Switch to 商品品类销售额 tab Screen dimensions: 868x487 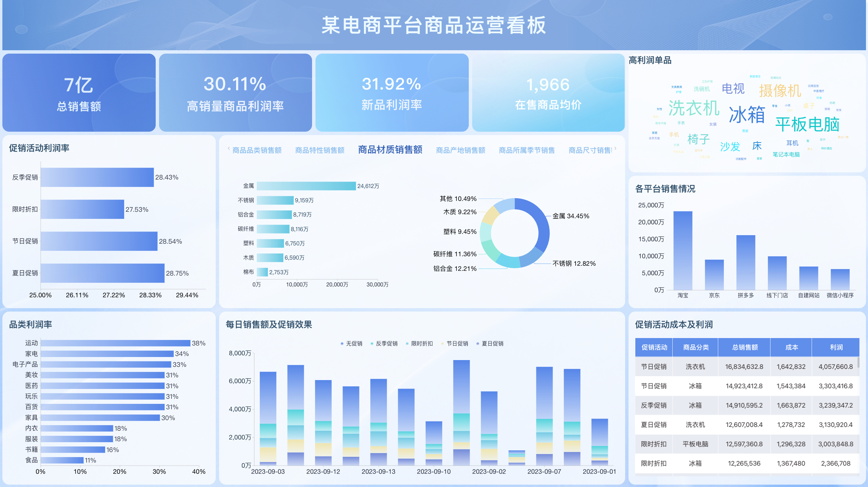[257, 150]
